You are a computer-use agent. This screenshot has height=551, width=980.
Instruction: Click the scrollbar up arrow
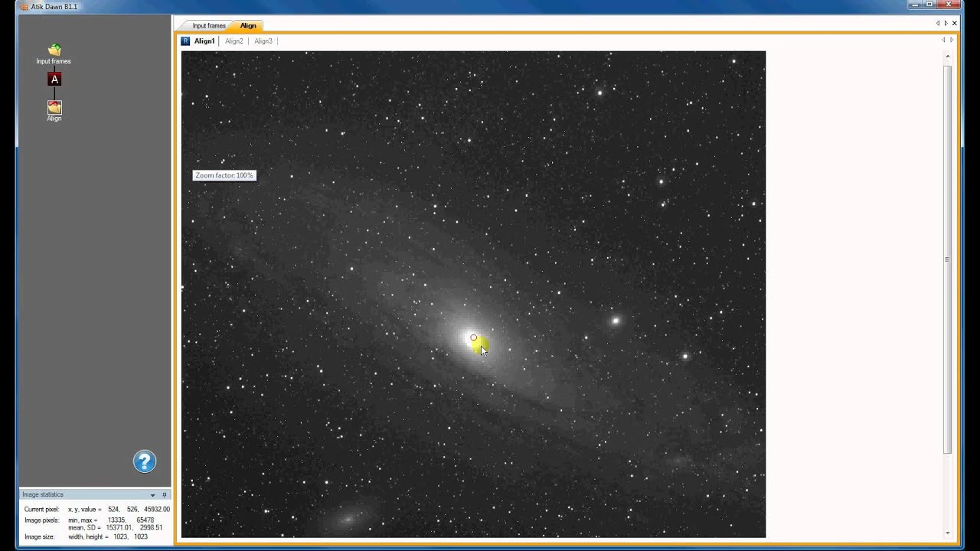point(948,57)
